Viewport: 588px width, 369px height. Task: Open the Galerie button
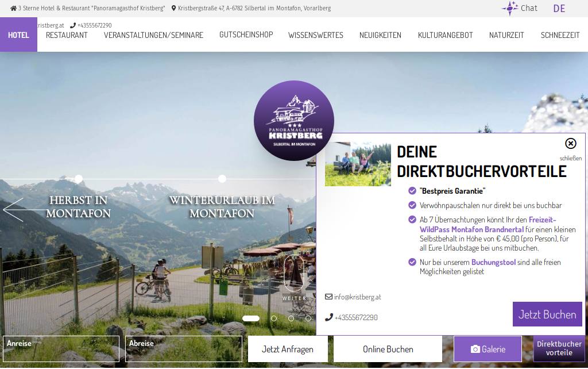coord(488,349)
